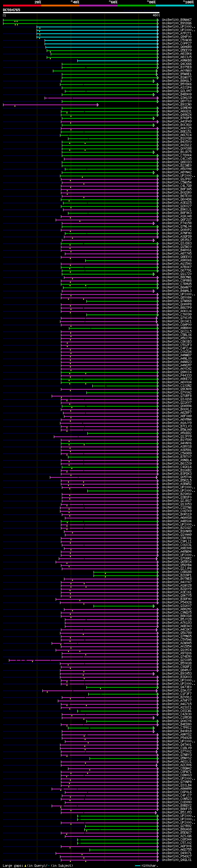197x868 pixels.
Task: Select label UniRef100_B4WHL3
Action: 176,291
